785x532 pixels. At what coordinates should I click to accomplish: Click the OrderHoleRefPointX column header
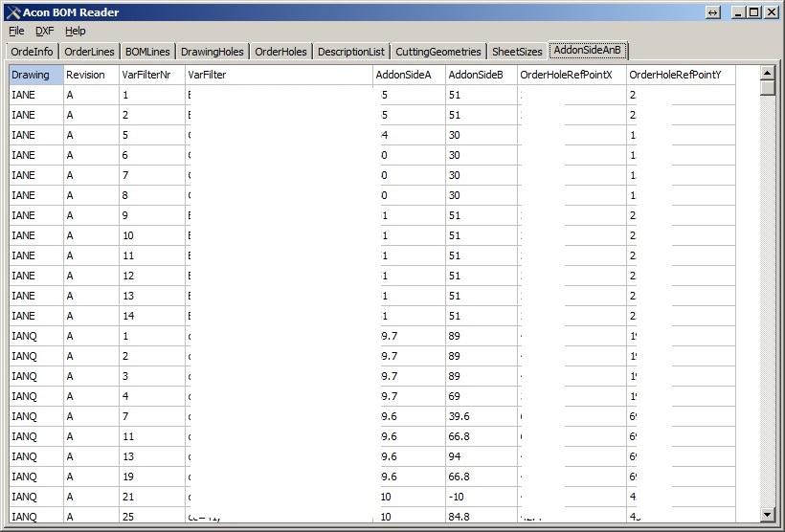coord(572,75)
